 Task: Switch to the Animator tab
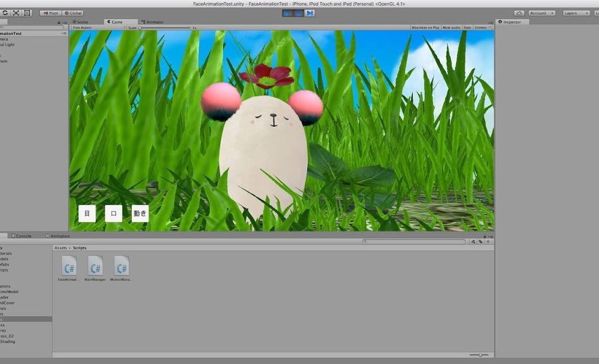pos(153,22)
